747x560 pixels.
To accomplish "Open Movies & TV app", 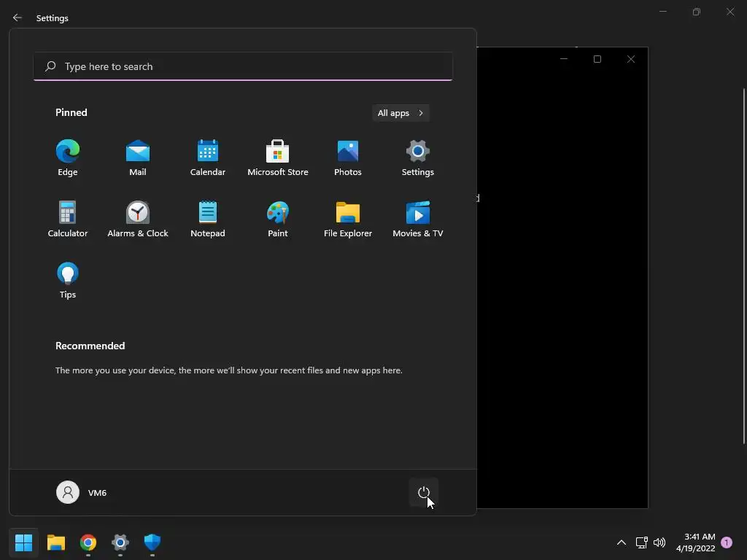I will tap(418, 219).
